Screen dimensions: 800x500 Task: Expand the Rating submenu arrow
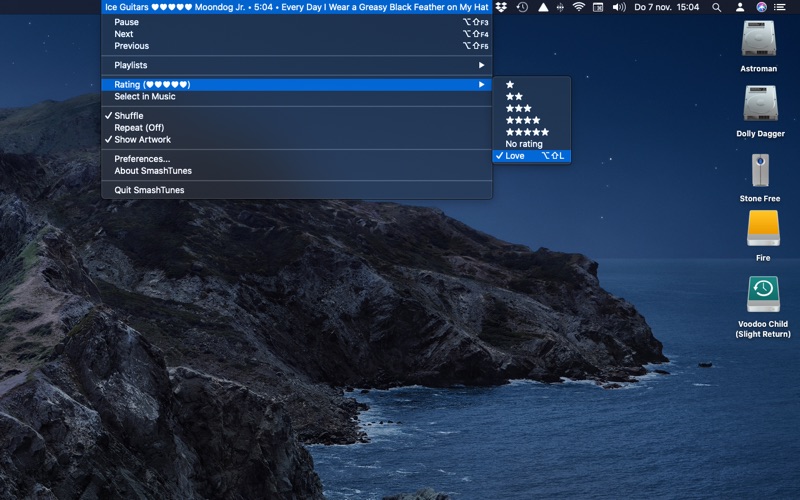point(481,85)
